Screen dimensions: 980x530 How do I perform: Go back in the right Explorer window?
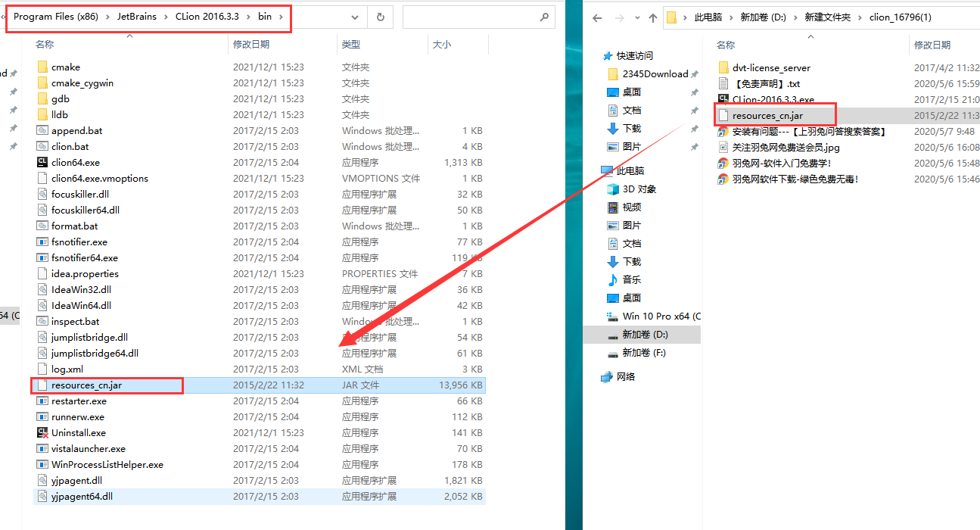(597, 18)
